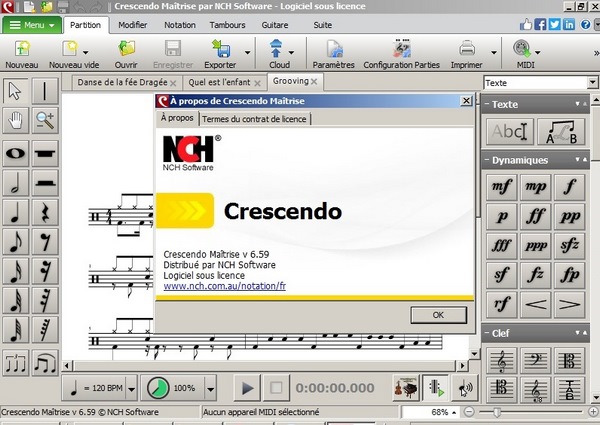Screen dimensions: 600x425
Task: Select the slur beam notes tool
Action: [x=45, y=363]
